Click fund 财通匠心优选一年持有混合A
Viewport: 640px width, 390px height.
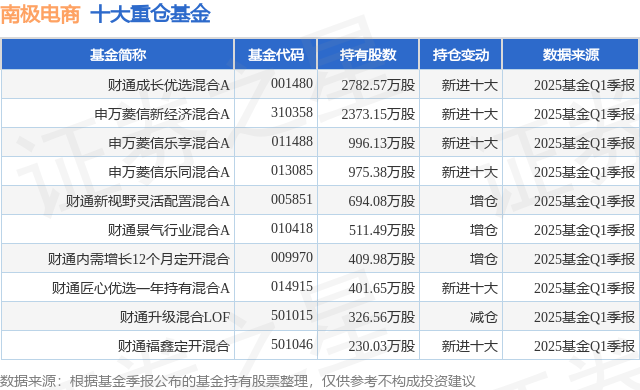click(x=141, y=288)
